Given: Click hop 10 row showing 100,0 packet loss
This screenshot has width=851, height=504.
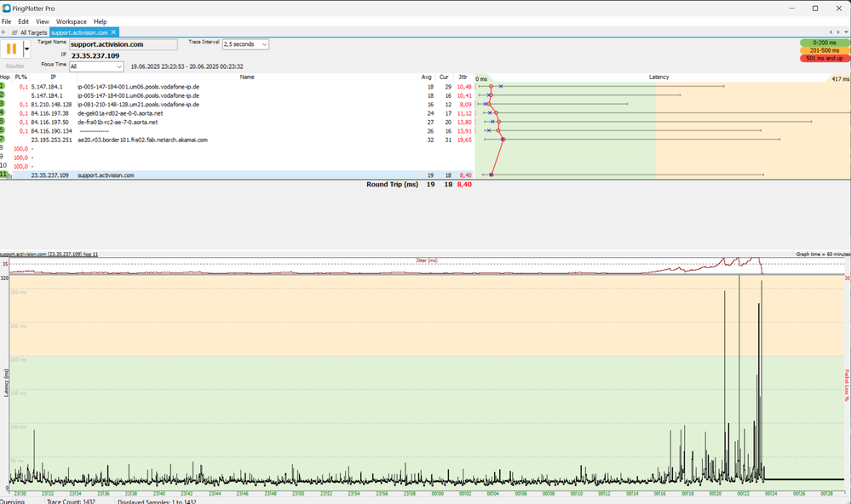Looking at the screenshot, I should coord(237,166).
